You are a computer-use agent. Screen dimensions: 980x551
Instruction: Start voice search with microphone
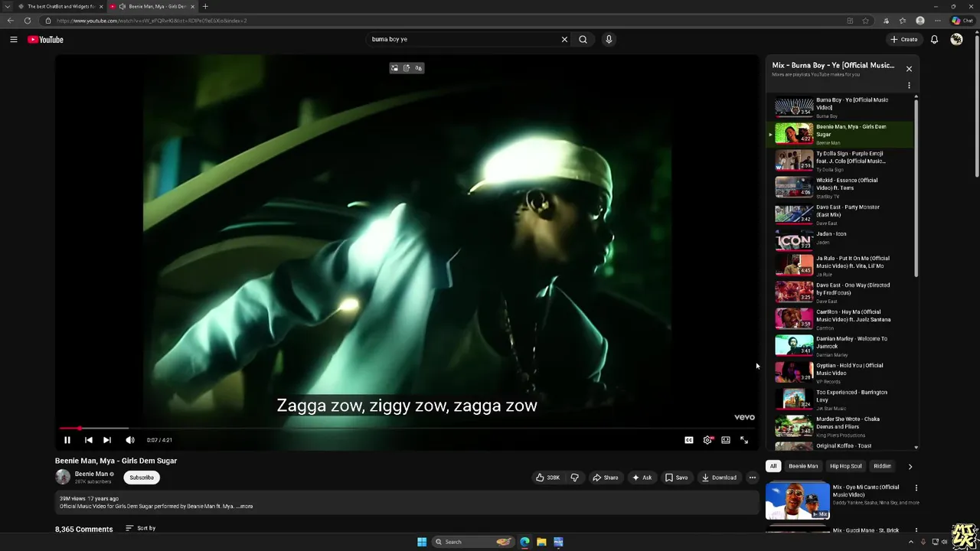pyautogui.click(x=609, y=40)
